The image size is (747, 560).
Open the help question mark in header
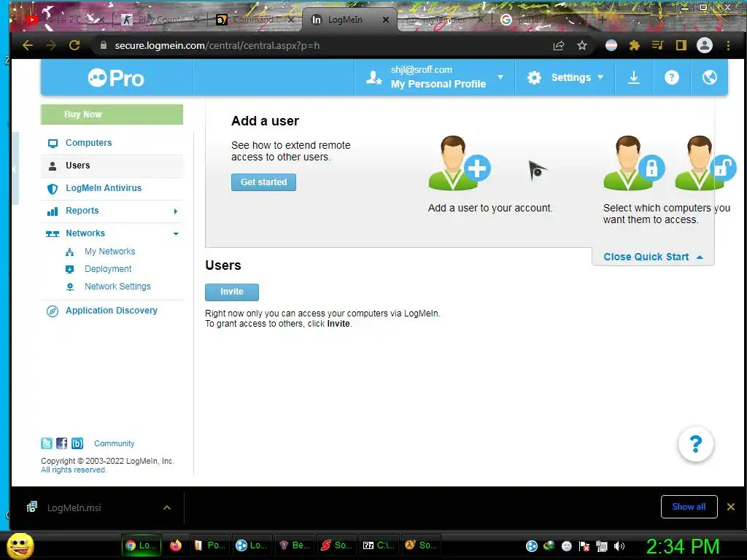671,77
